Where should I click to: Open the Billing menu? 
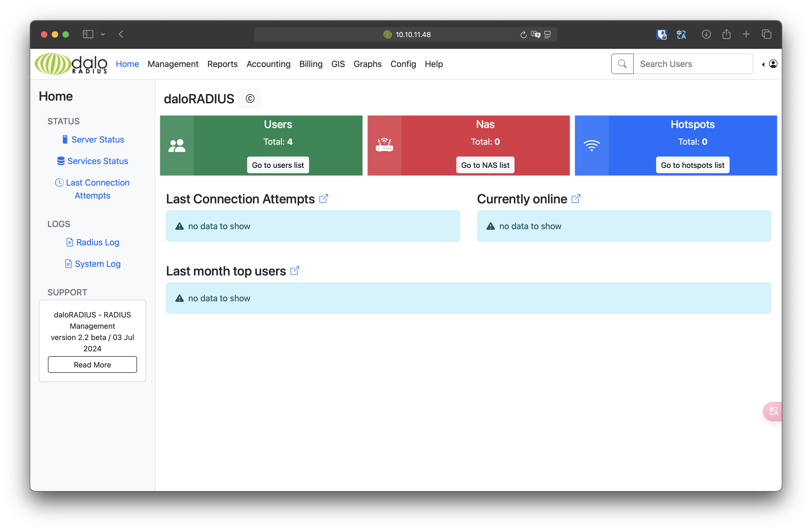tap(311, 64)
